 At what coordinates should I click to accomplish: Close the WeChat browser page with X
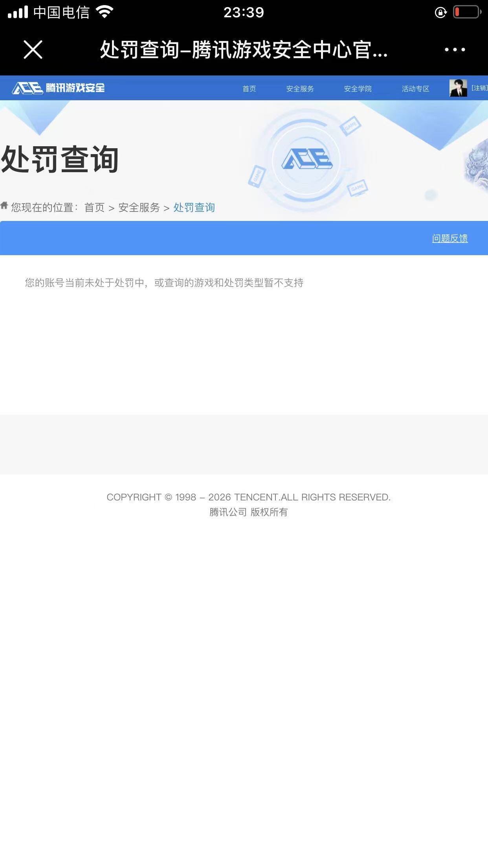click(x=33, y=50)
